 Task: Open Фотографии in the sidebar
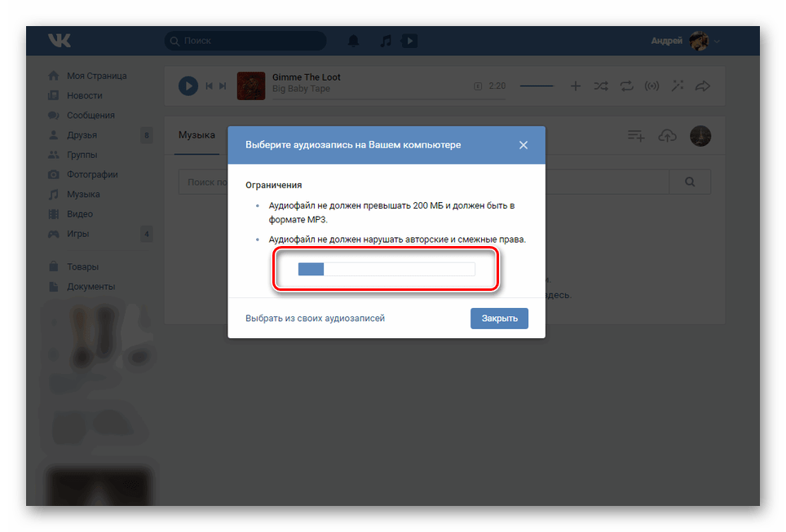tap(92, 174)
